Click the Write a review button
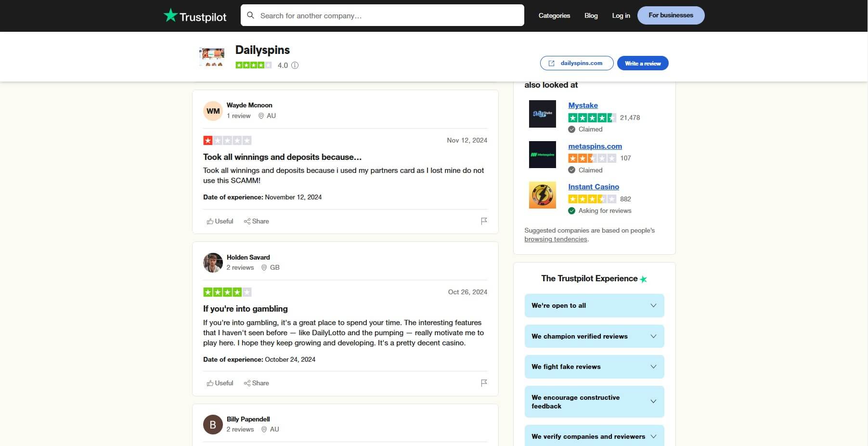868x446 pixels. pyautogui.click(x=642, y=63)
